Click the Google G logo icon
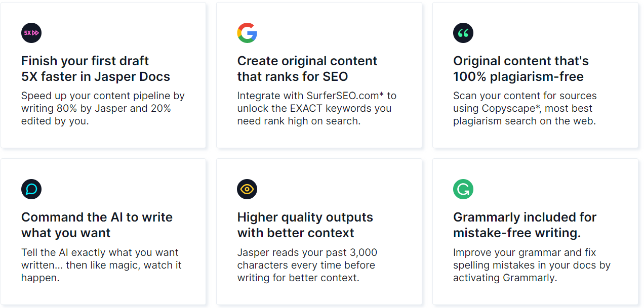Screen dimensions: 644x308 [x=247, y=33]
